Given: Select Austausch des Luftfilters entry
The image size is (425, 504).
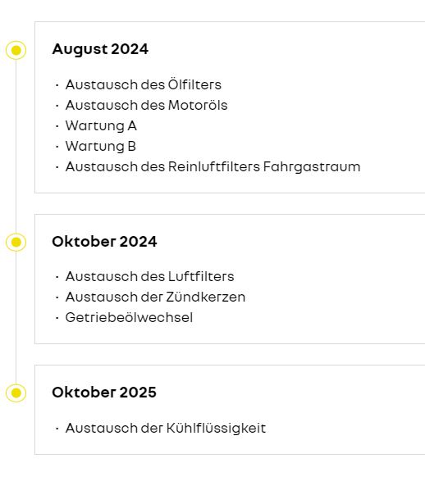Looking at the screenshot, I should (x=149, y=276).
